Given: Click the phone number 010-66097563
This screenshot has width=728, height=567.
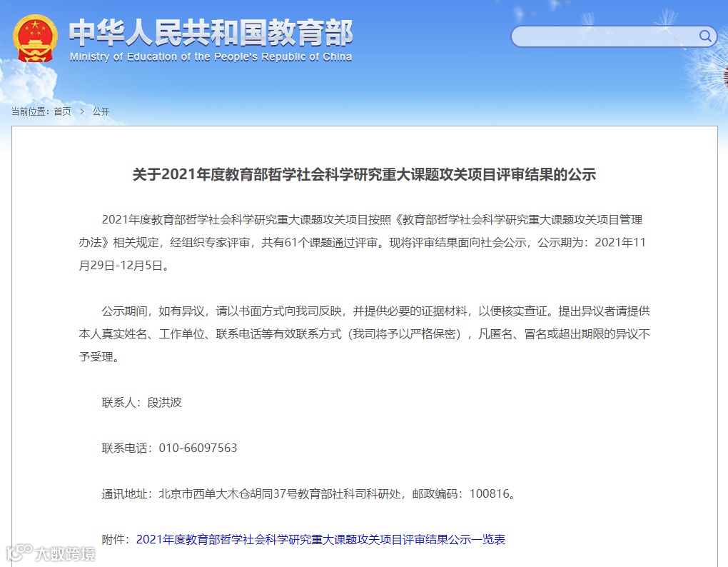Looking at the screenshot, I should tap(198, 448).
